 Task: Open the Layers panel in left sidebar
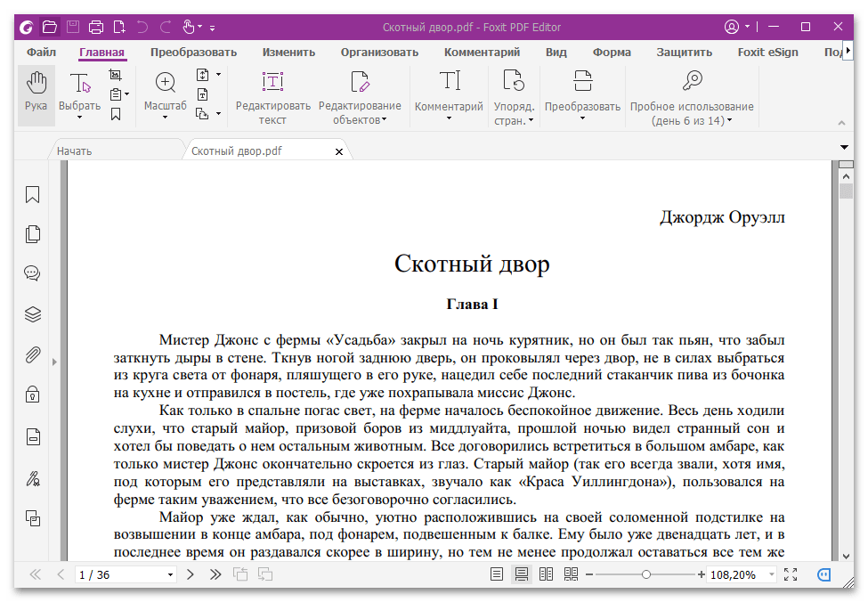[33, 313]
